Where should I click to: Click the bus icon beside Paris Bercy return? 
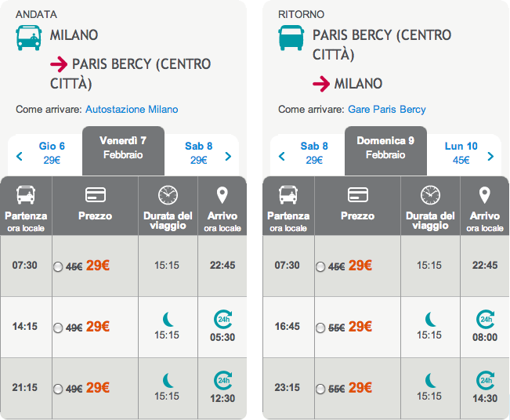coord(291,38)
